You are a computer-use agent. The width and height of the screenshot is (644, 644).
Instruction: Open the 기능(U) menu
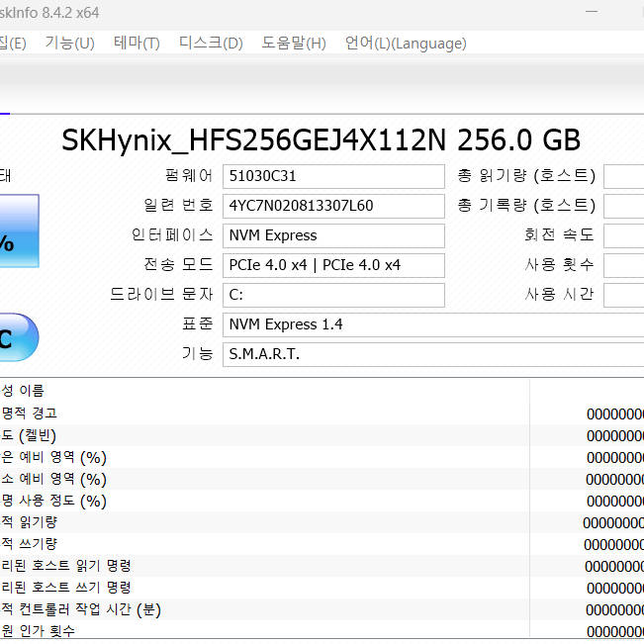[x=70, y=43]
